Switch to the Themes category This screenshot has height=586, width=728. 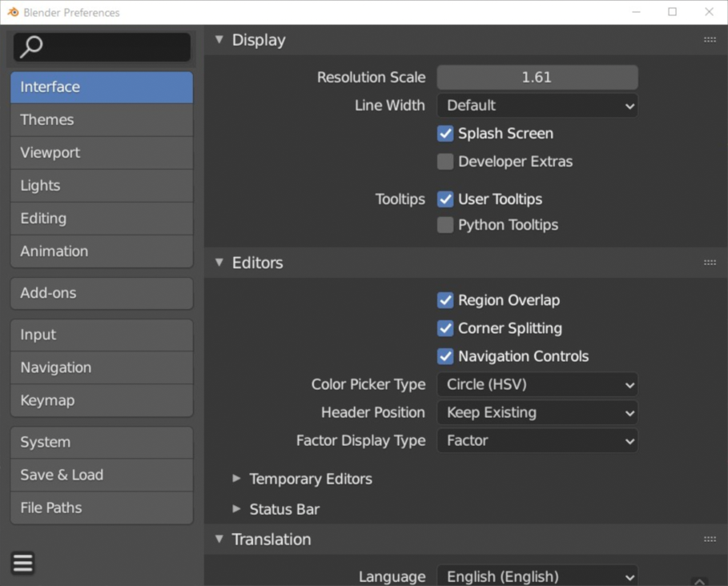click(x=102, y=120)
